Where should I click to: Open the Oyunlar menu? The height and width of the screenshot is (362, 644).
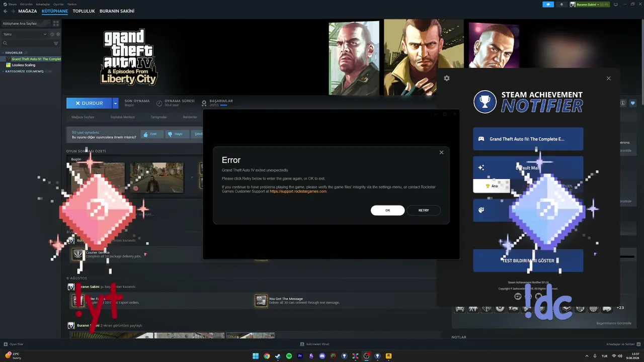point(59,4)
